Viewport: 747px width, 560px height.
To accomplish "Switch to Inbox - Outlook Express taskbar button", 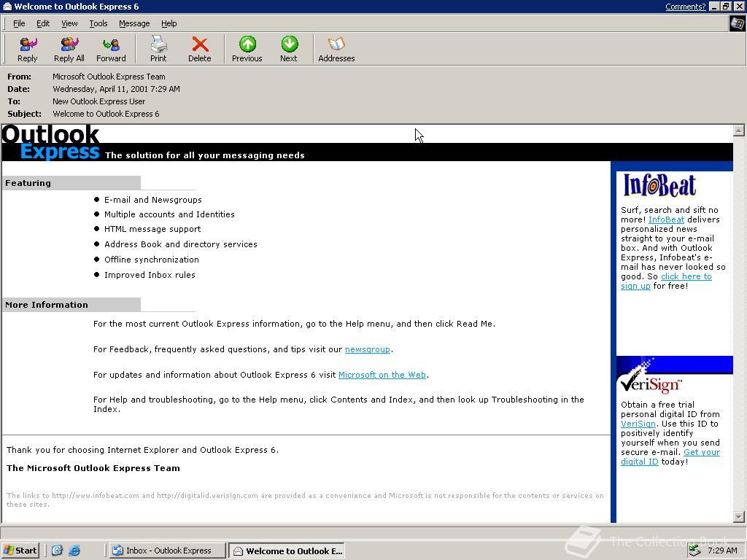I will pyautogui.click(x=167, y=551).
